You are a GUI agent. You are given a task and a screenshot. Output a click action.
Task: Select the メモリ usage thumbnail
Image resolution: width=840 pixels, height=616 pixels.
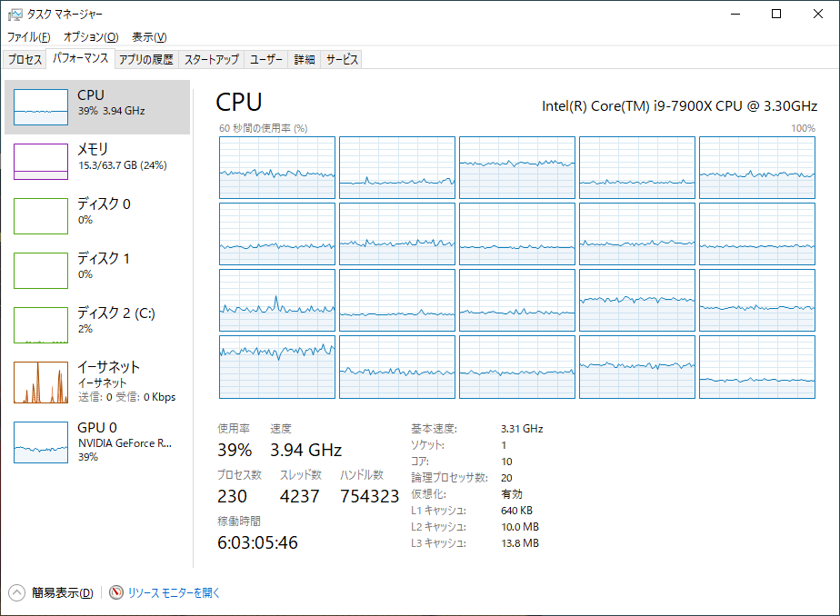point(41,162)
